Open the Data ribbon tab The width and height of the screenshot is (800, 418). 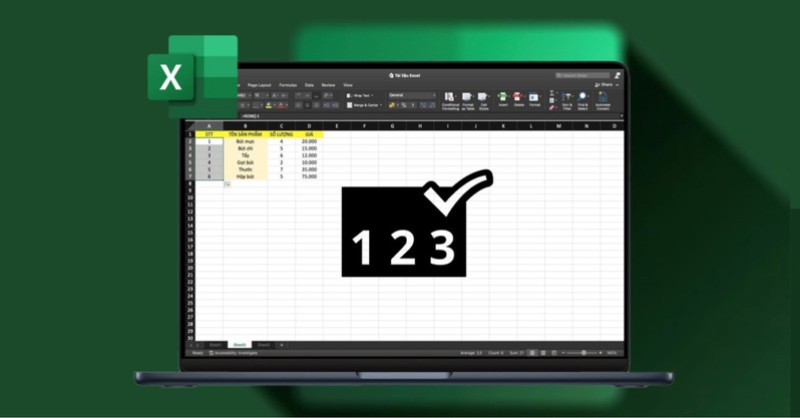click(x=309, y=85)
